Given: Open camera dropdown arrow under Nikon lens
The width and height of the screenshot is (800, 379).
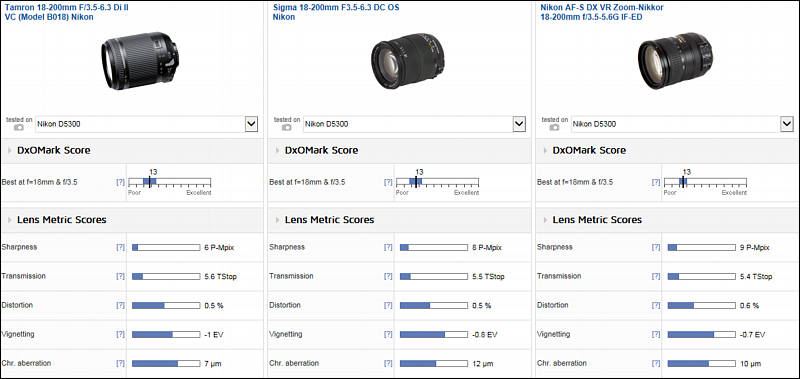Looking at the screenshot, I should (787, 124).
